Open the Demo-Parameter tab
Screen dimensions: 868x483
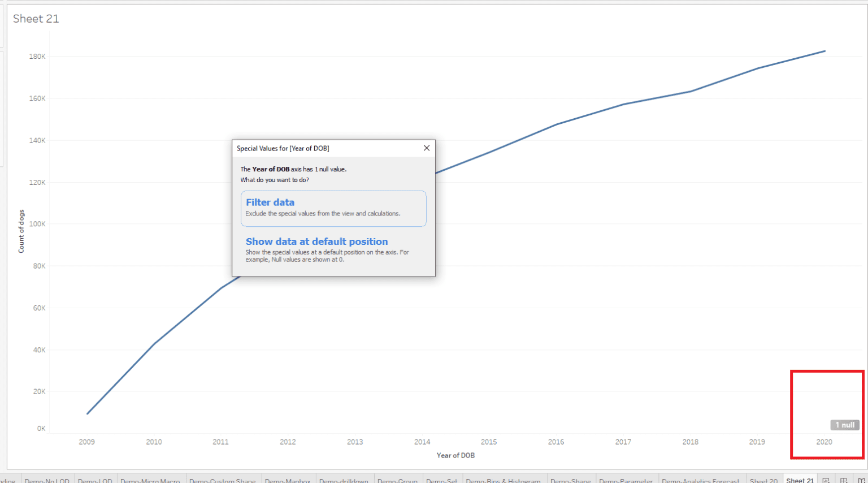pyautogui.click(x=627, y=481)
